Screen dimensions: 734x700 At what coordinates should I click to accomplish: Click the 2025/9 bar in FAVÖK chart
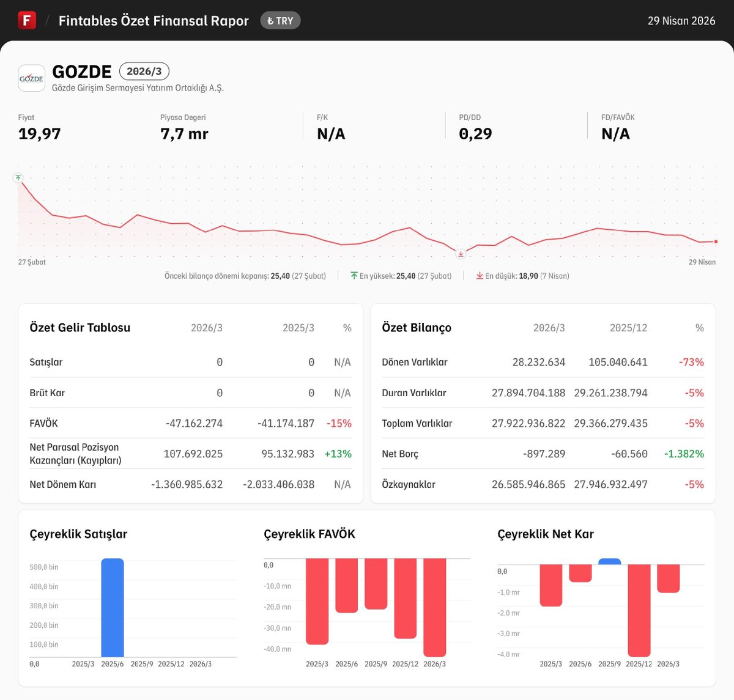(x=376, y=584)
